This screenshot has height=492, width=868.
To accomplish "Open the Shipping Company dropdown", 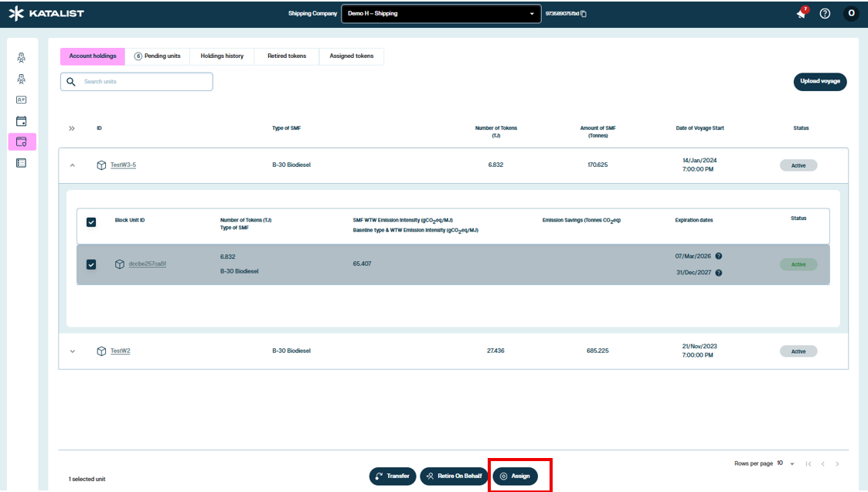I will (x=440, y=14).
